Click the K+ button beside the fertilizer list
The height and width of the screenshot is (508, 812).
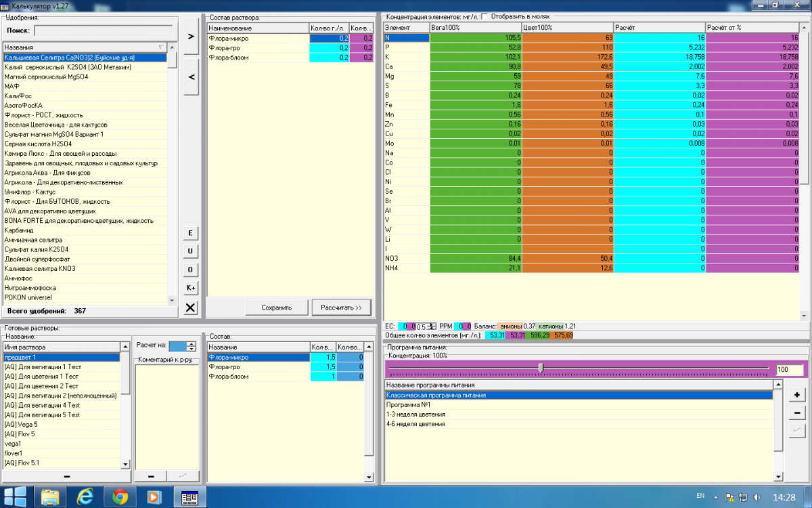tap(190, 288)
